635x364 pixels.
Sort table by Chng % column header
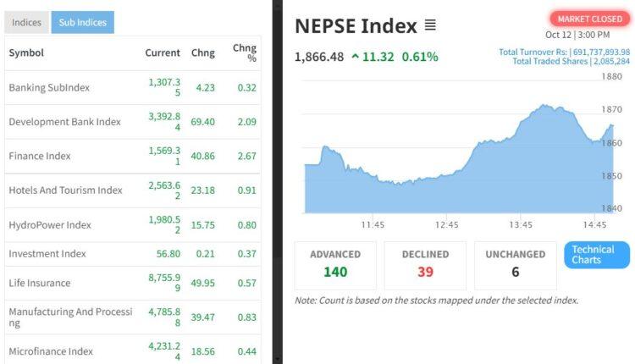[244, 52]
